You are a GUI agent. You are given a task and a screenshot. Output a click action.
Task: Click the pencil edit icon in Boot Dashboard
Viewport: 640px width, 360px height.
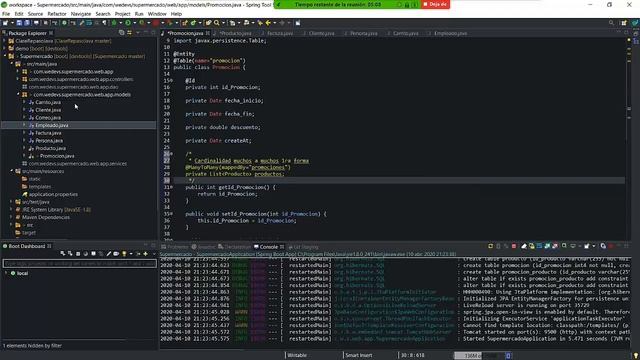[109, 254]
